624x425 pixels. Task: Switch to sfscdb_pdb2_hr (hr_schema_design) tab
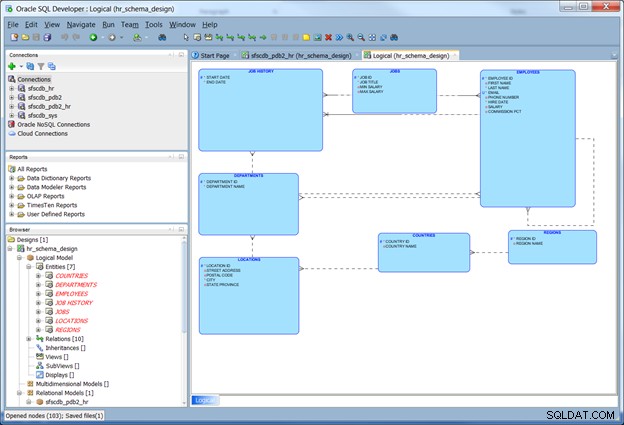[297, 56]
